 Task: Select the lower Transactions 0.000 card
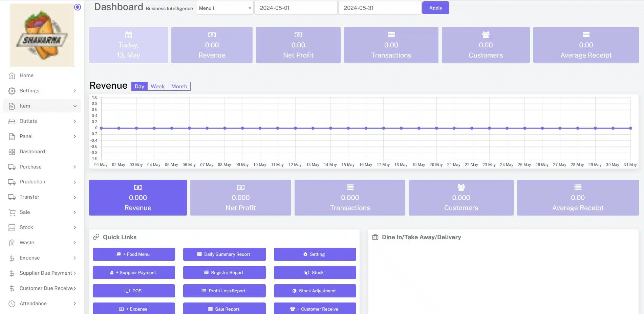click(x=350, y=198)
